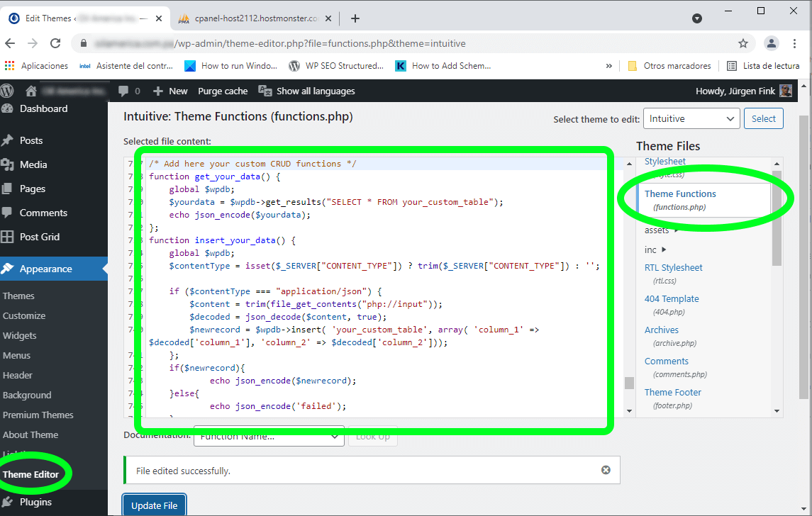
Task: Close the cpanel-host2112 tab
Action: pos(328,18)
